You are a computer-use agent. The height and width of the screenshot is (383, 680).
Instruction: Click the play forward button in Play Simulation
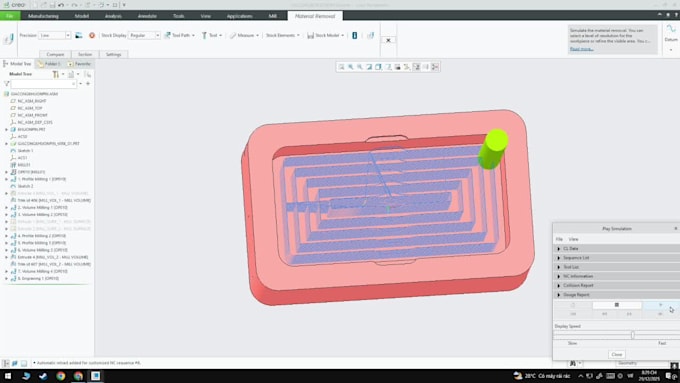point(660,305)
